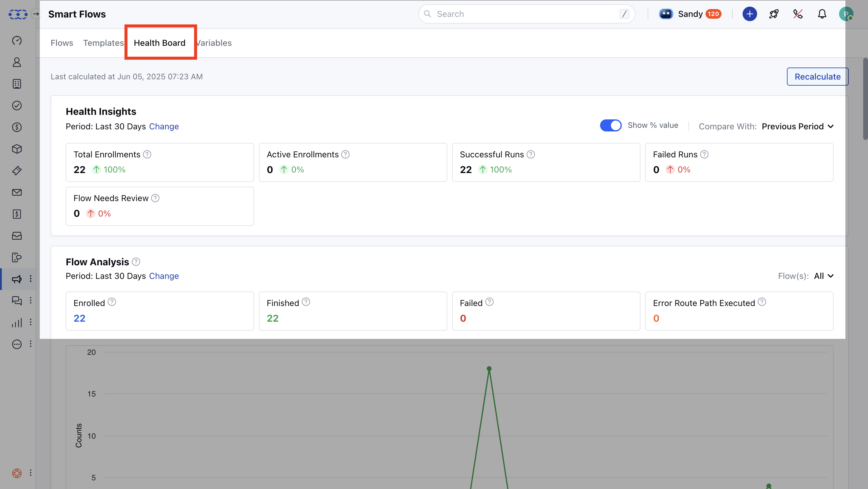Click the notifications bell icon
The width and height of the screenshot is (868, 489).
pyautogui.click(x=822, y=14)
